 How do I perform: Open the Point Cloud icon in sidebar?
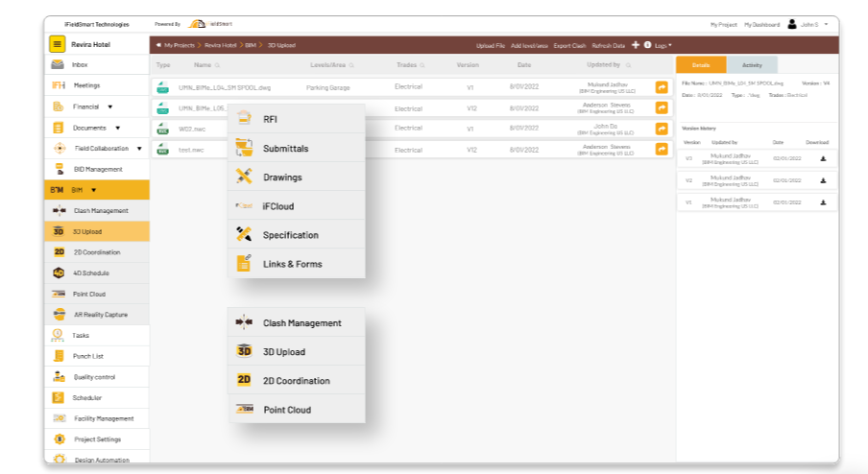point(59,294)
